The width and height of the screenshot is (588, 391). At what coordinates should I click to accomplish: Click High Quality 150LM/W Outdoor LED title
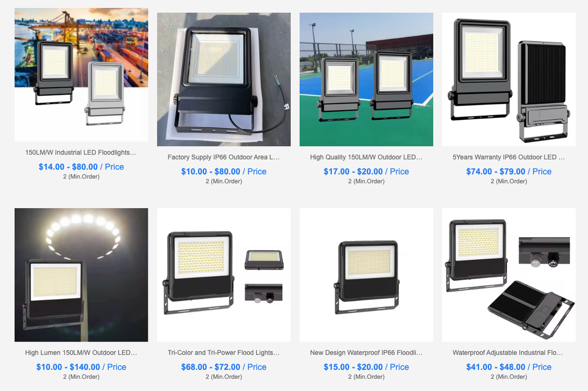point(366,158)
